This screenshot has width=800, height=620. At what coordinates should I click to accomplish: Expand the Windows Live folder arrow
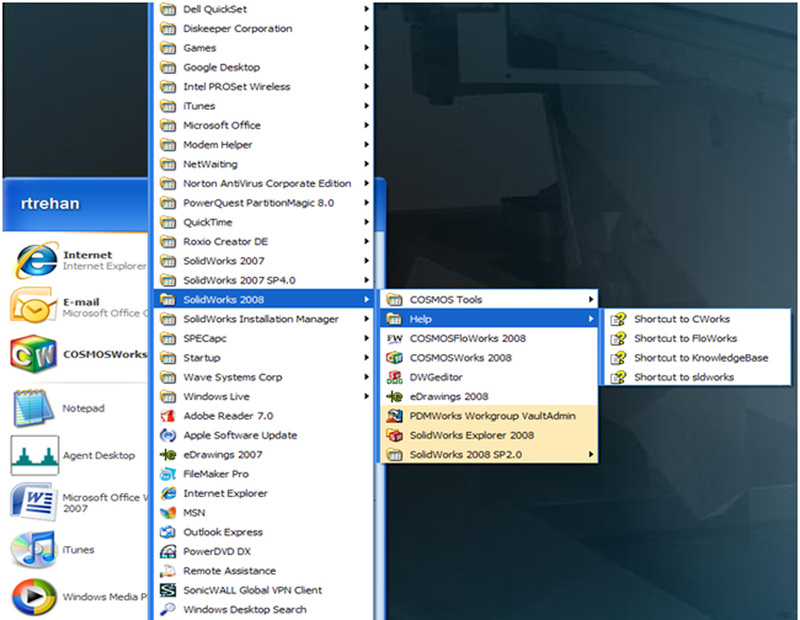(x=366, y=396)
